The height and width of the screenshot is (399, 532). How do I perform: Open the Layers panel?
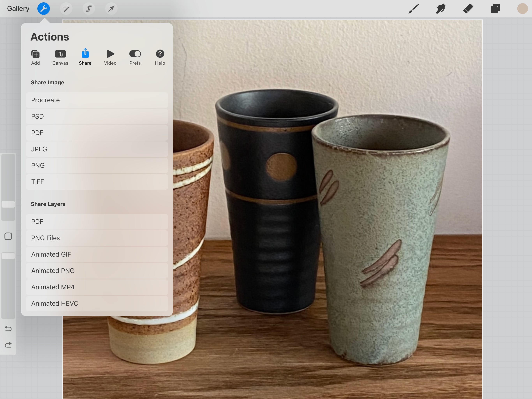click(495, 9)
